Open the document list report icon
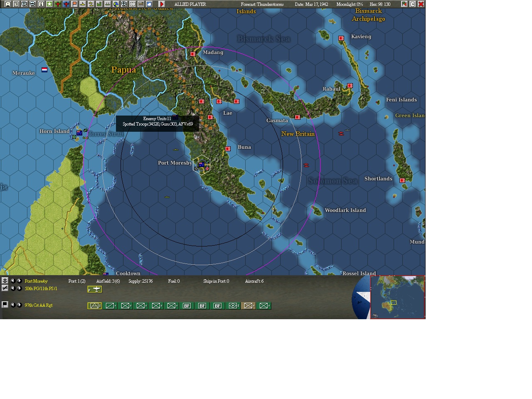Image resolution: width=532 pixels, height=399 pixels. [16, 4]
